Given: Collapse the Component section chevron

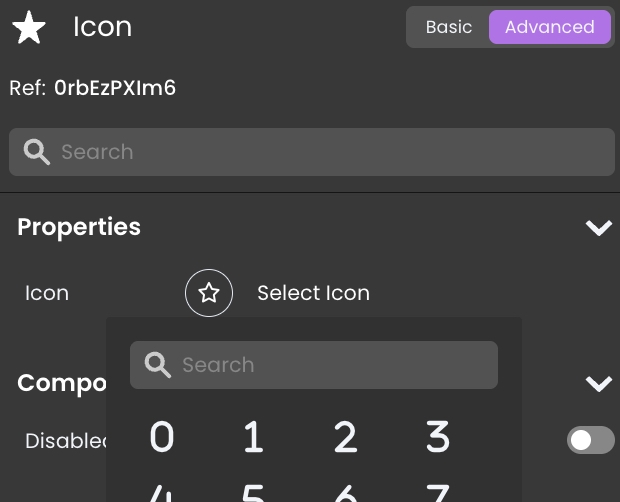Looking at the screenshot, I should pyautogui.click(x=598, y=384).
